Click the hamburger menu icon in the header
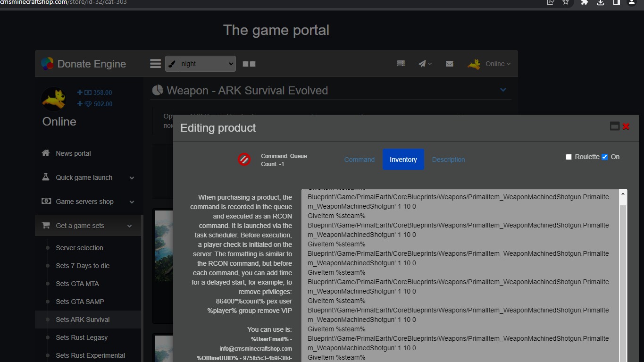Image resolution: width=644 pixels, height=362 pixels. click(155, 64)
